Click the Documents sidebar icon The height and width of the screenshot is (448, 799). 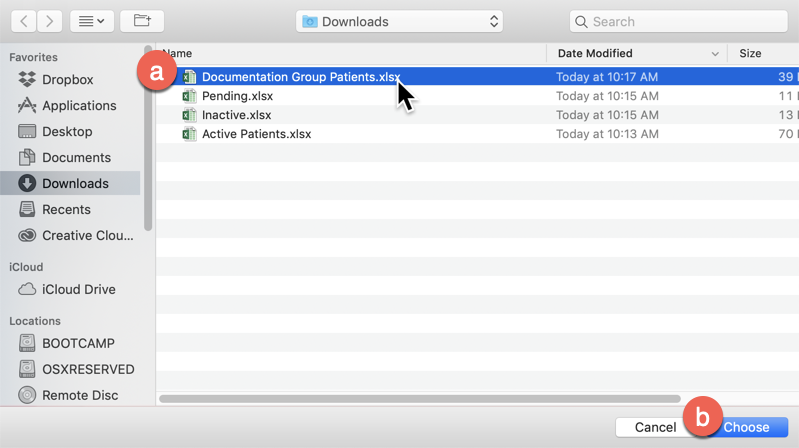(x=27, y=157)
